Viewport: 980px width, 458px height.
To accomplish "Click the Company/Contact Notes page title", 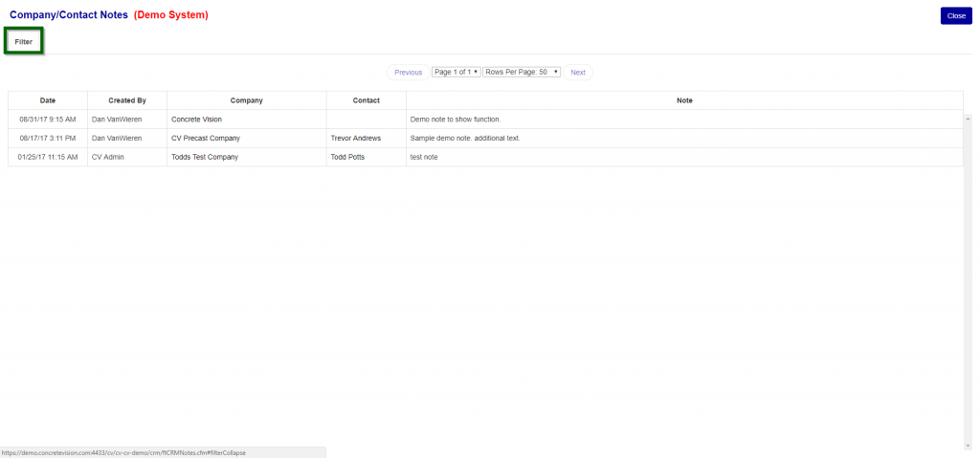I will [69, 15].
